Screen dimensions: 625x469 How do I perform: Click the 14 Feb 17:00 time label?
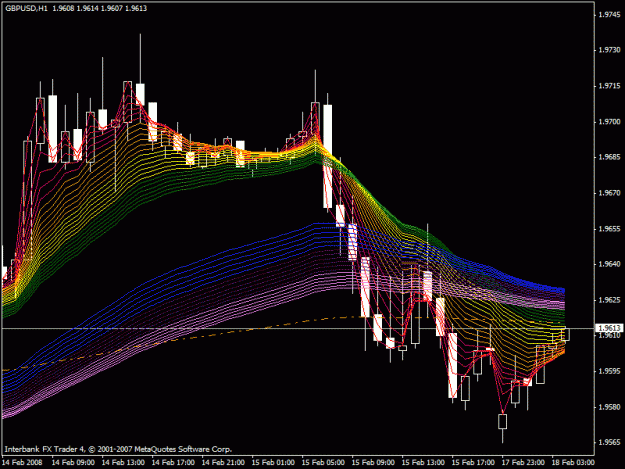click(173, 463)
